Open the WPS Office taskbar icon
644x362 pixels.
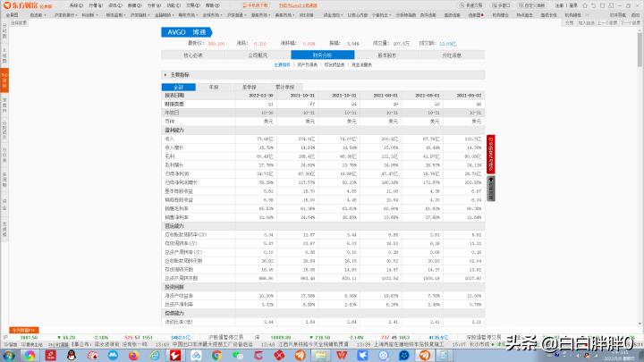tap(342, 355)
